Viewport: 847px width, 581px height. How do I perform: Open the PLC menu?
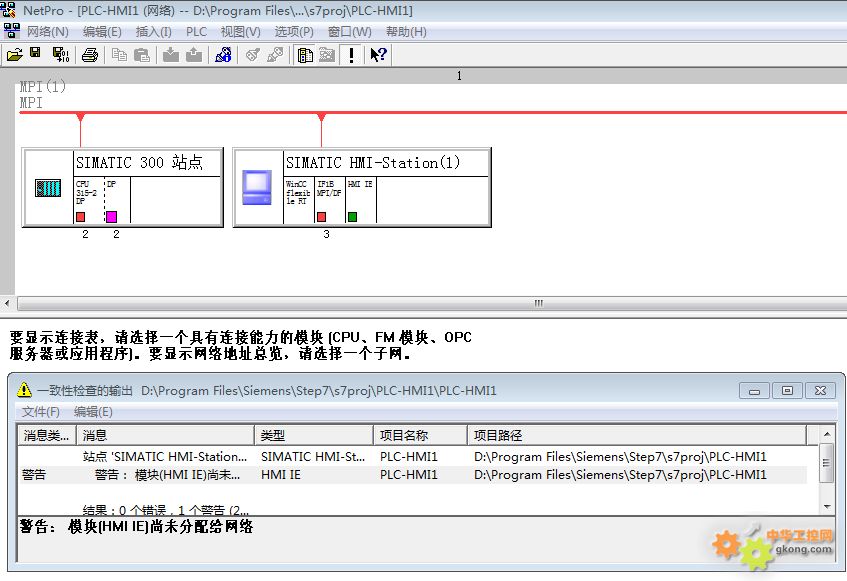[x=197, y=32]
